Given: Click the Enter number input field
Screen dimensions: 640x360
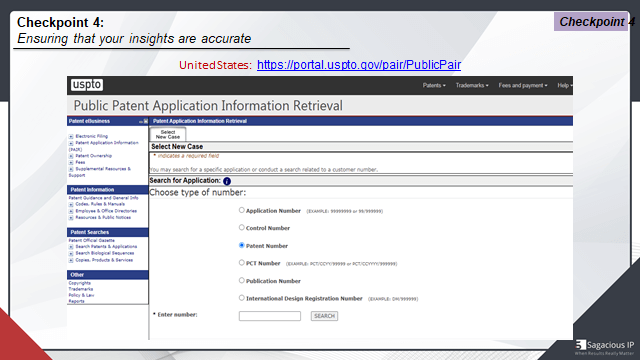Looking at the screenshot, I should point(270,316).
